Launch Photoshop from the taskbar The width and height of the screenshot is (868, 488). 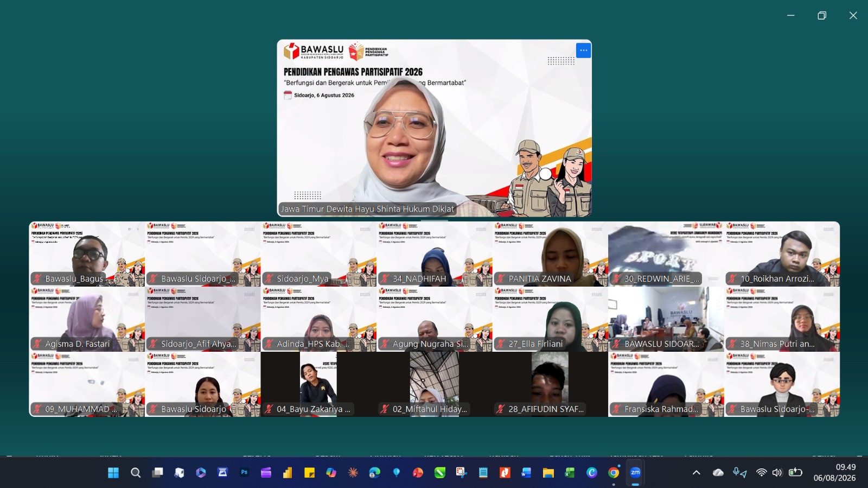click(x=244, y=473)
